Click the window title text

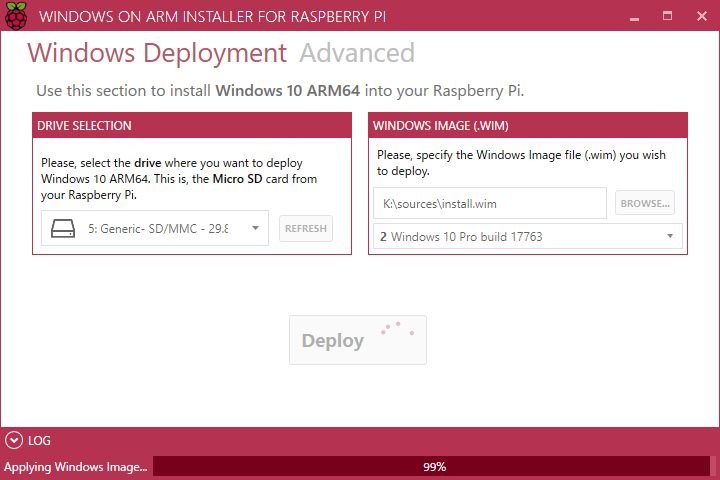tap(212, 17)
